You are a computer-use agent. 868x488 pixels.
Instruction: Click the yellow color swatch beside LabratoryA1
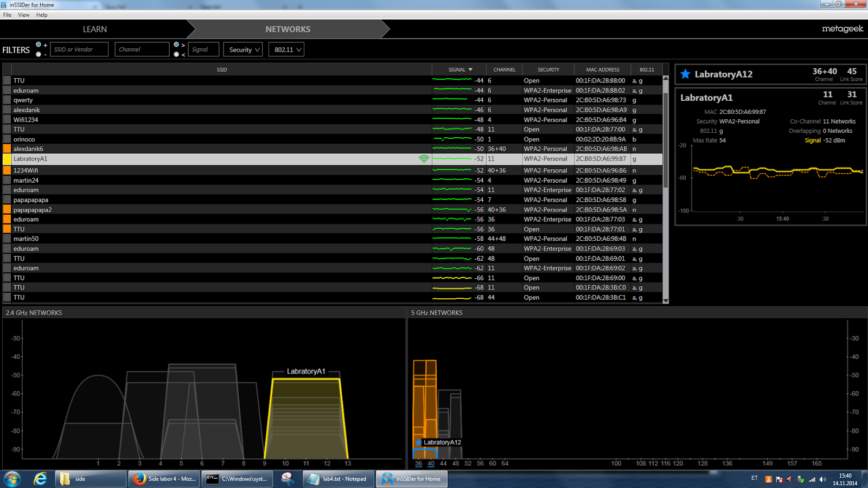(7, 159)
